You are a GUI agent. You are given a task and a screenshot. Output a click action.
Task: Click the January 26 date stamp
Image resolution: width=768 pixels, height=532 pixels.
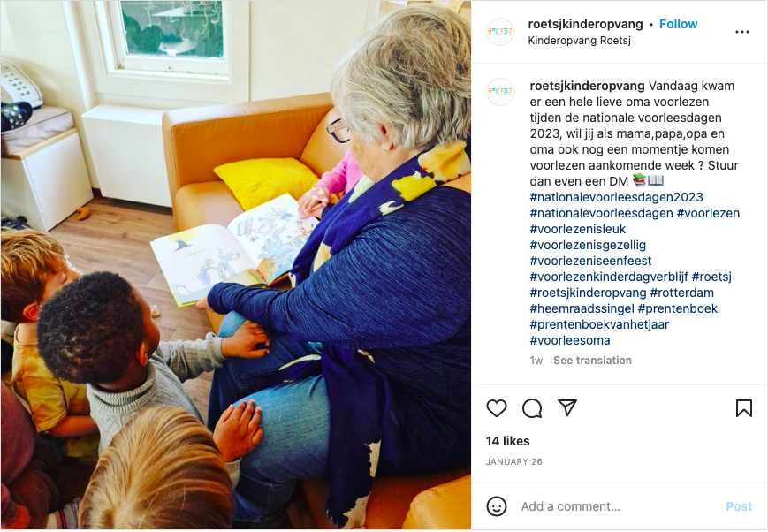coord(513,462)
